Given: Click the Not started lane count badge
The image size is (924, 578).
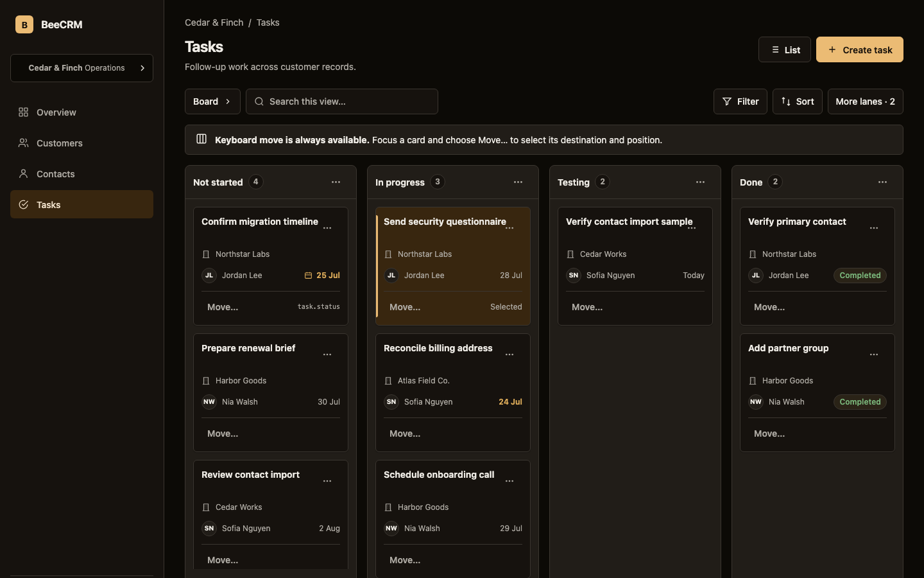Looking at the screenshot, I should click(x=255, y=182).
